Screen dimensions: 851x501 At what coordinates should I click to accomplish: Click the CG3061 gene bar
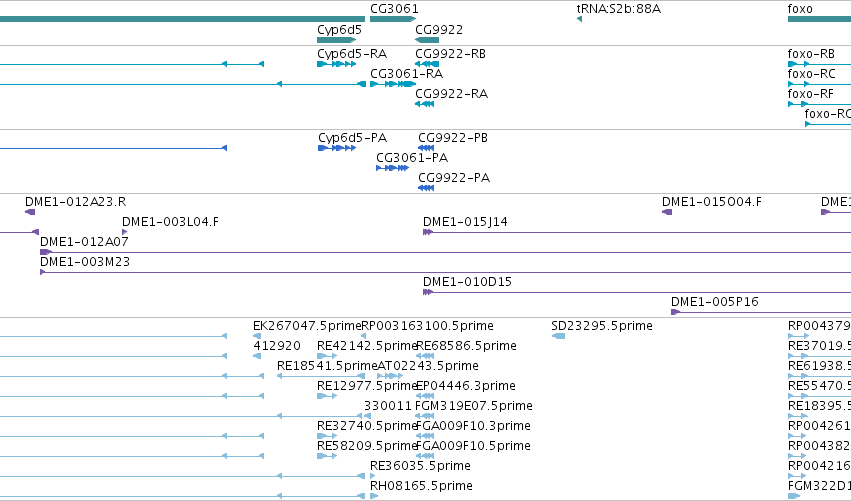pos(393,19)
